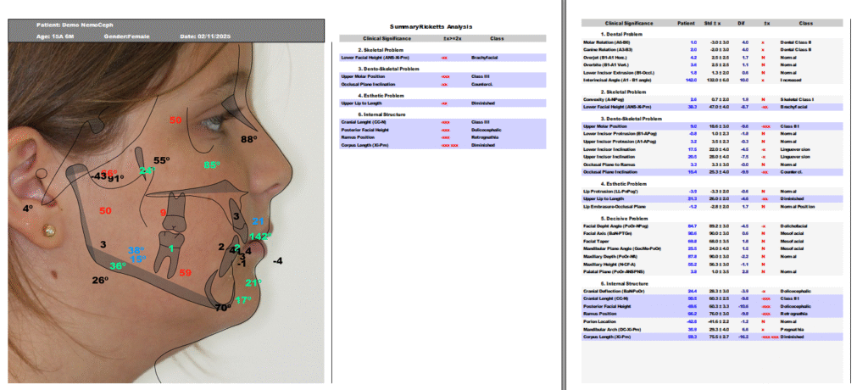Click the black 26° label below the jaw
The image size is (868, 390).
100,281
